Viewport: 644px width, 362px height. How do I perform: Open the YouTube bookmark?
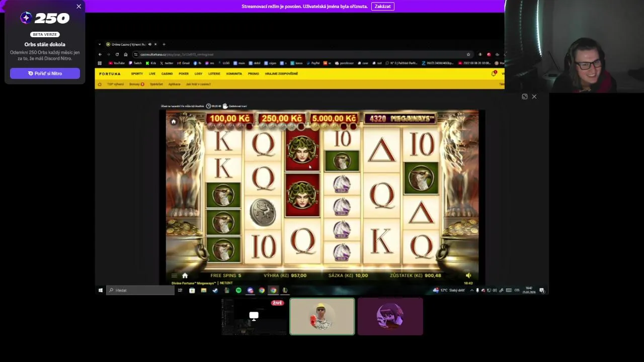click(x=117, y=63)
